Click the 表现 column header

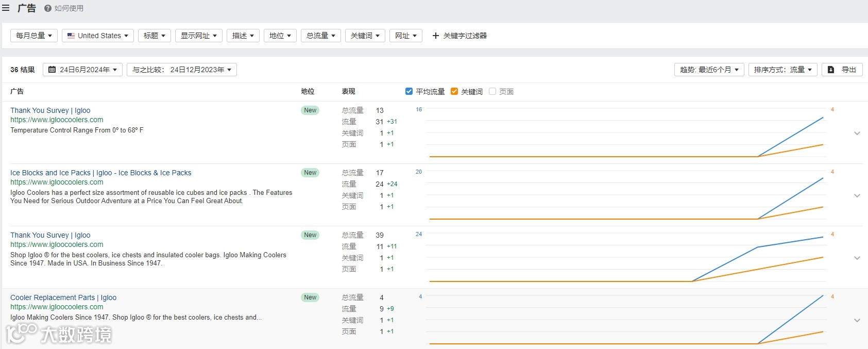(x=348, y=91)
